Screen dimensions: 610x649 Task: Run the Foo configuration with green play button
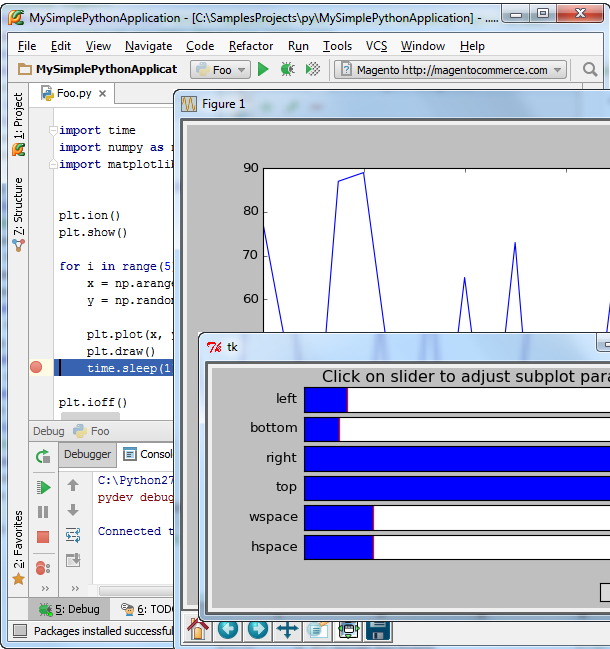pos(263,70)
